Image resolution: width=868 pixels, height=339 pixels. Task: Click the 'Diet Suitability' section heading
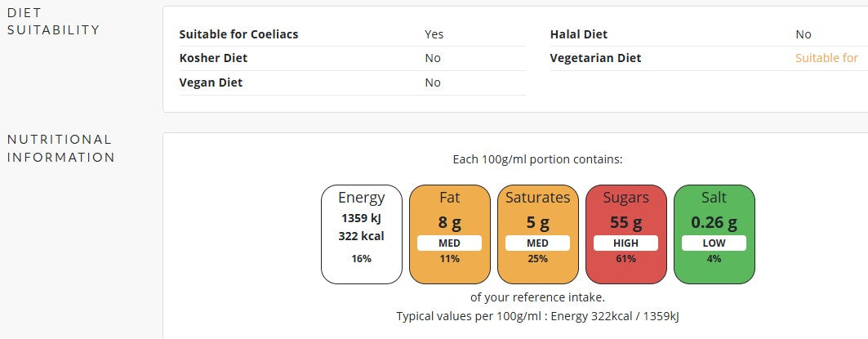53,21
